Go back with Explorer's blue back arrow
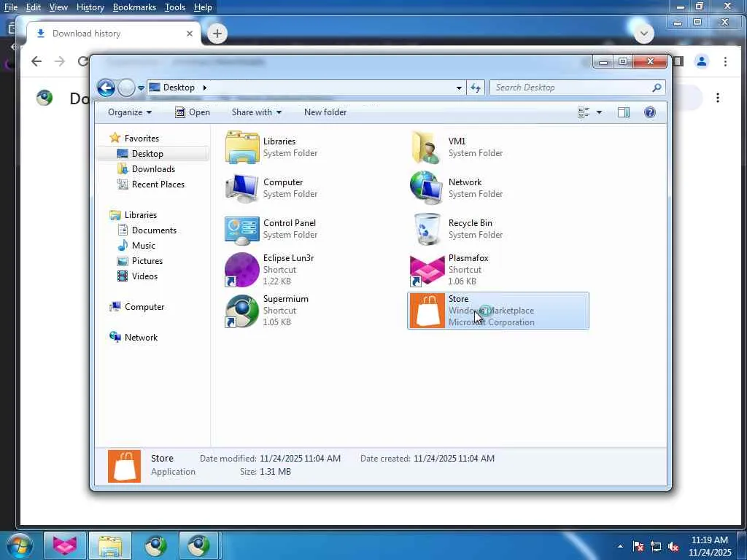Image resolution: width=747 pixels, height=560 pixels. tap(107, 87)
